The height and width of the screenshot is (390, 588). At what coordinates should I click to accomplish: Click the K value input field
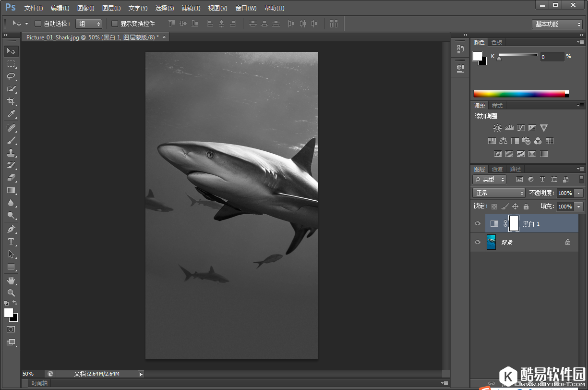click(552, 57)
